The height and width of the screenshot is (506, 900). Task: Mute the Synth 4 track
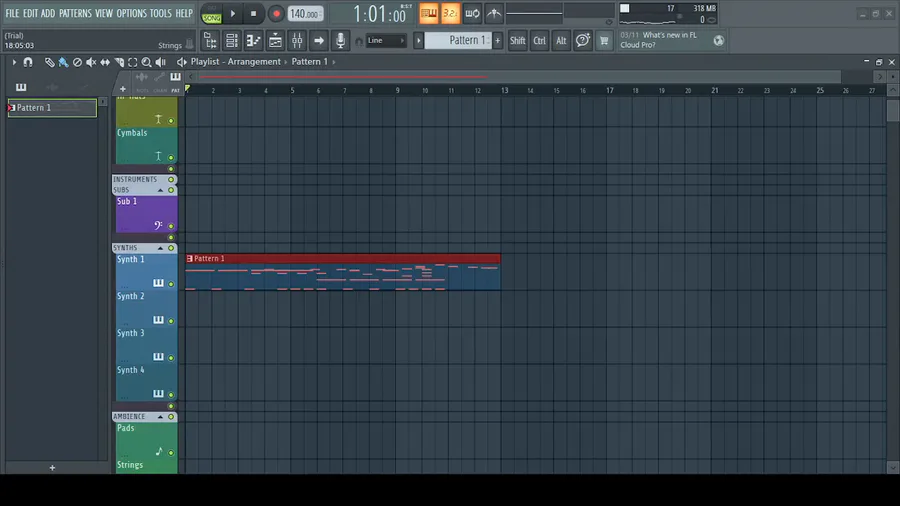point(171,395)
